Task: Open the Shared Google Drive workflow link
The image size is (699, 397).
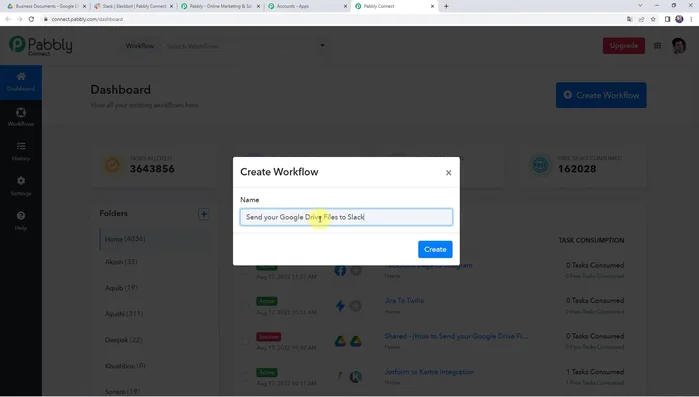Action: point(456,336)
